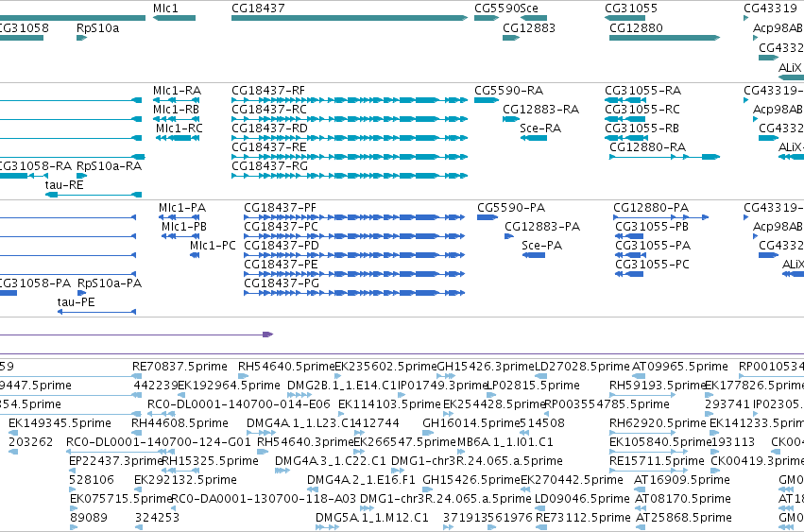
Task: Click EST DMG4A.2_1.E16.F1
Action: tap(361, 481)
